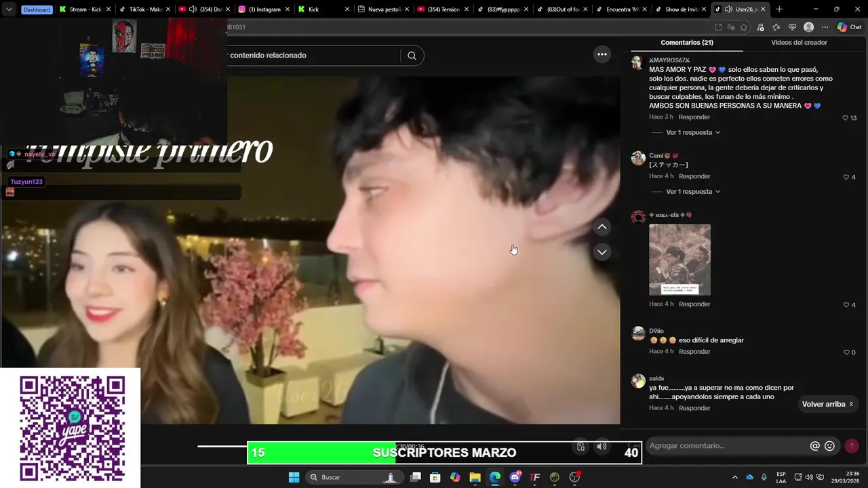Switch to the Stream - Kick browser tab
Viewport: 868px width, 488px height.
85,9
